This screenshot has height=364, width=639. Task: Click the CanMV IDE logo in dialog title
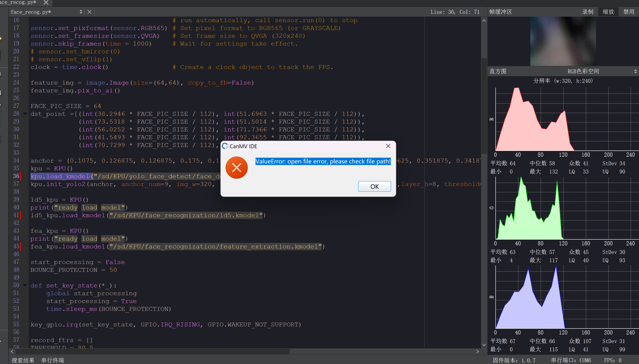(x=225, y=146)
